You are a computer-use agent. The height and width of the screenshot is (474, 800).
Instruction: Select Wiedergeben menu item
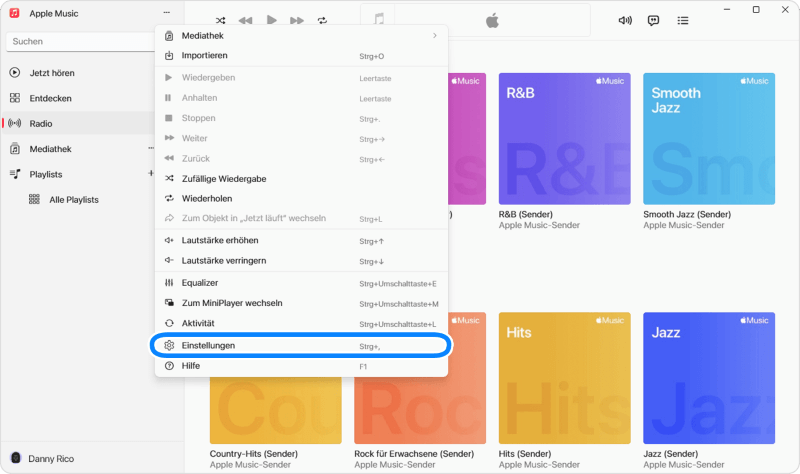(302, 78)
